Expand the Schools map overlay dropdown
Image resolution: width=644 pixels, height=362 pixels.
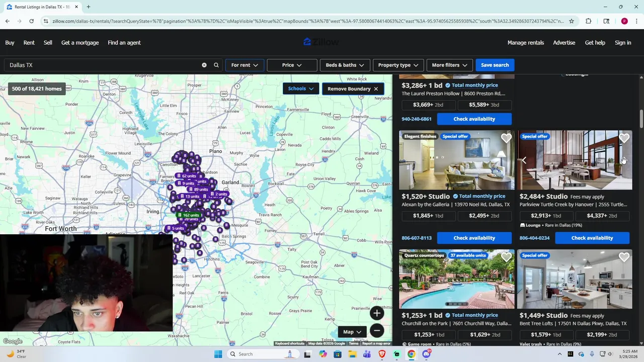tap(300, 88)
